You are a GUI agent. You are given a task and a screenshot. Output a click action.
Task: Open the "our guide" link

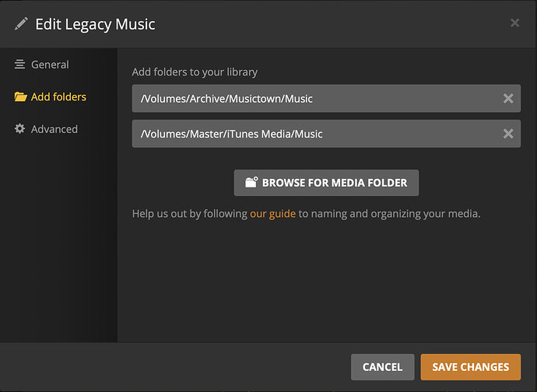pyautogui.click(x=272, y=213)
